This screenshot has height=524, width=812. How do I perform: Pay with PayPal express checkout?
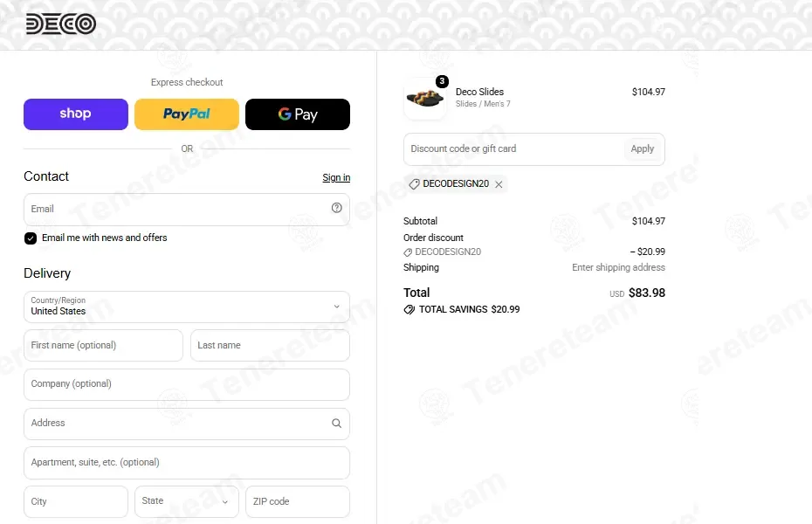coord(187,114)
